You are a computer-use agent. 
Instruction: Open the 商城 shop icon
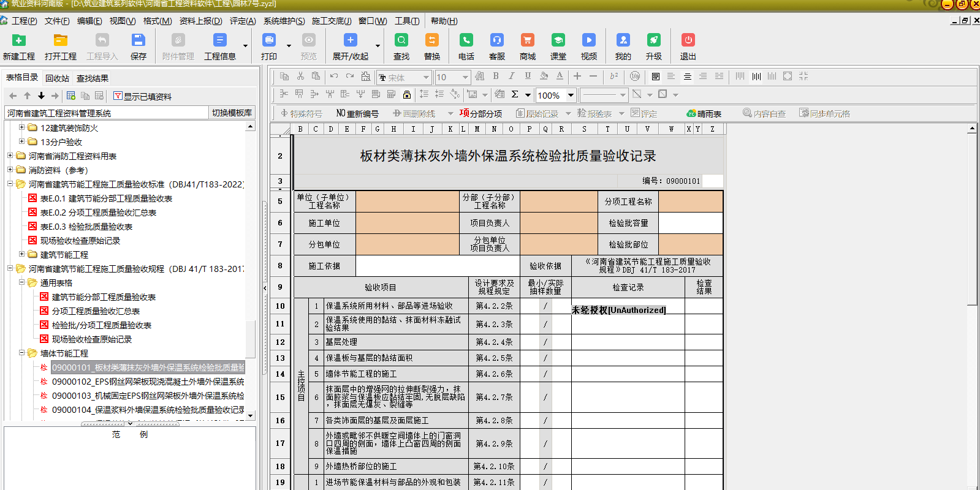[x=527, y=40]
